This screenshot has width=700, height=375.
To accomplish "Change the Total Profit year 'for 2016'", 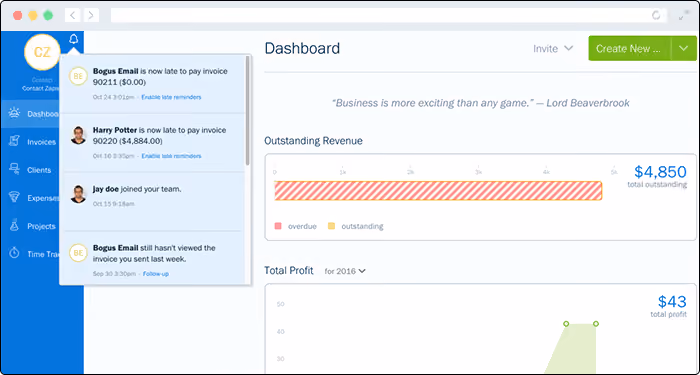I will coord(345,271).
